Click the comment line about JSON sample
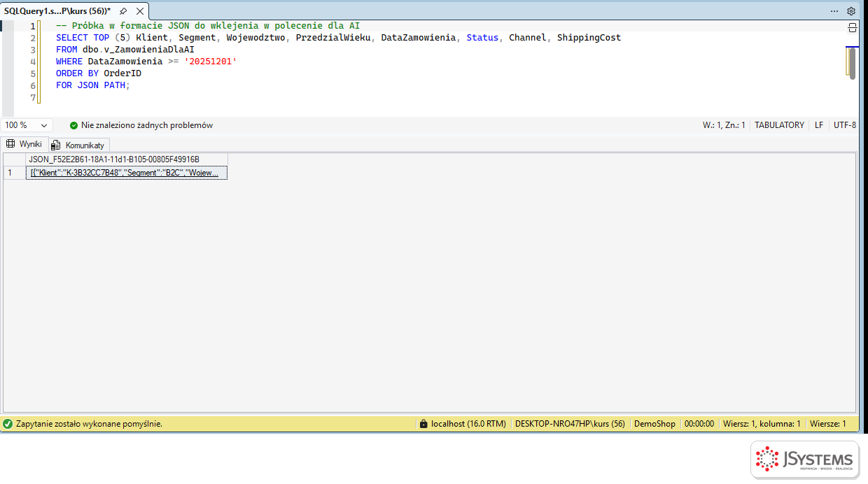868x484 pixels. 208,26
